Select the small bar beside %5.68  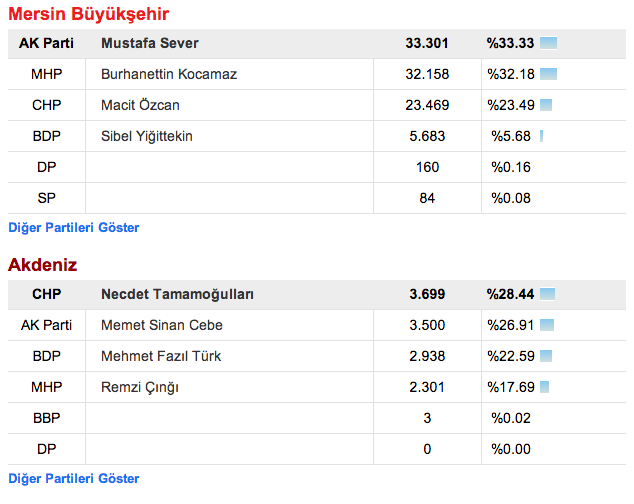541,136
